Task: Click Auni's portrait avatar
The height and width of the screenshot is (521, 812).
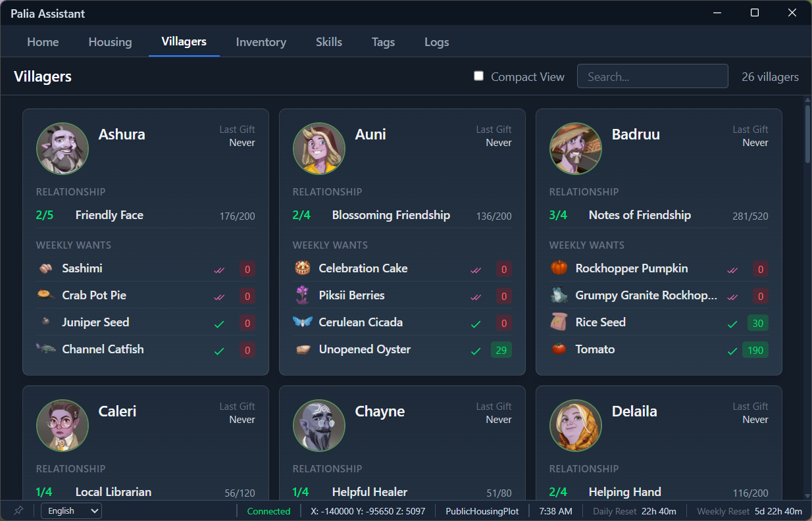Action: point(319,149)
